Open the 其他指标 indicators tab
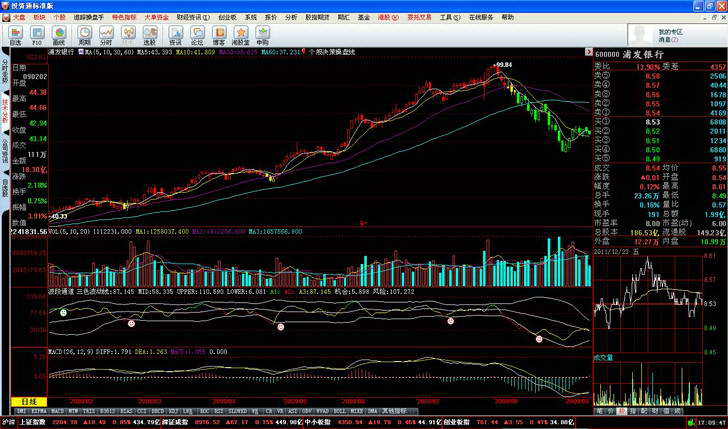This screenshot has width=728, height=429. 395,411
